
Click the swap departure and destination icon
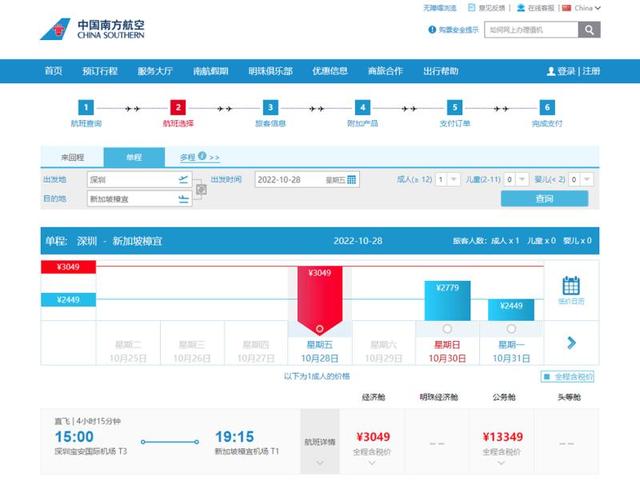[201, 189]
